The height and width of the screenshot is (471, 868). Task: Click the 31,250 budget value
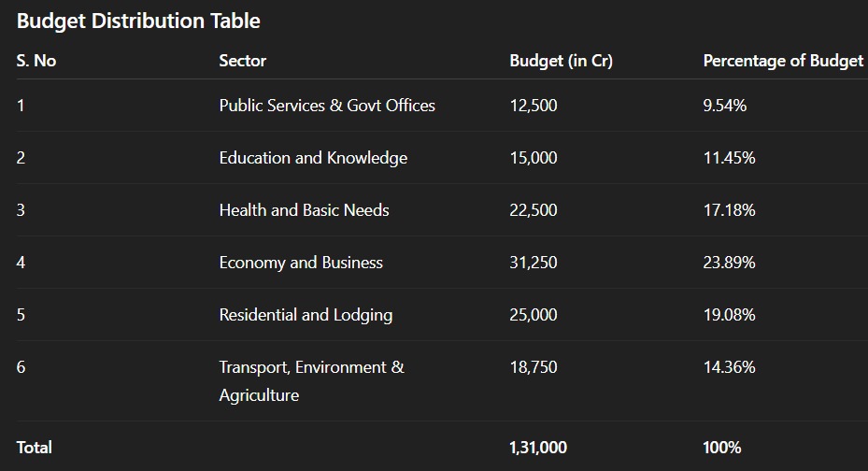[534, 263]
